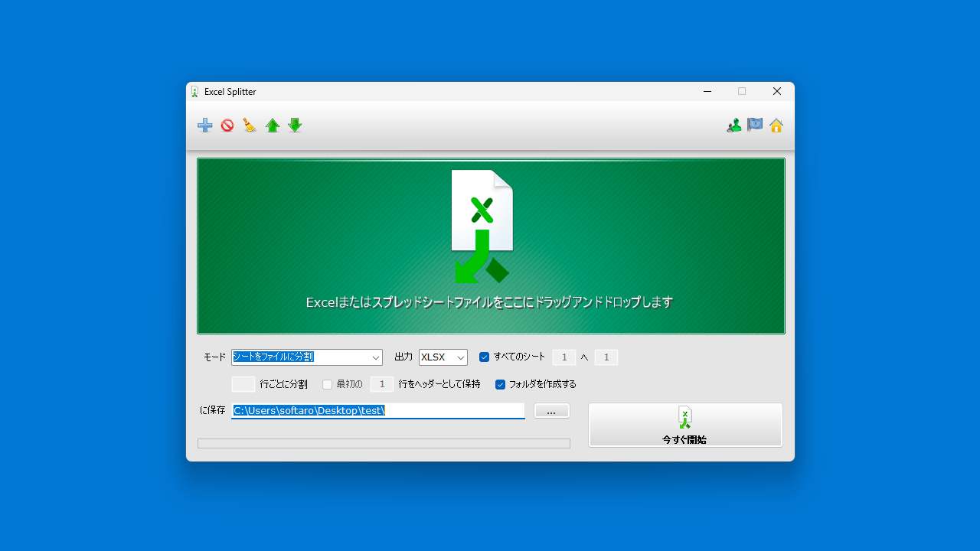Screen dimensions: 980x551
Task: Open the モード split mode dropdown
Action: 306,357
